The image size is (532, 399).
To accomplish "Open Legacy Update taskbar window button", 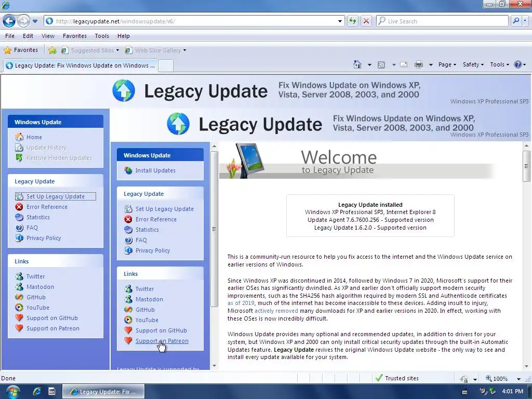I will (103, 392).
